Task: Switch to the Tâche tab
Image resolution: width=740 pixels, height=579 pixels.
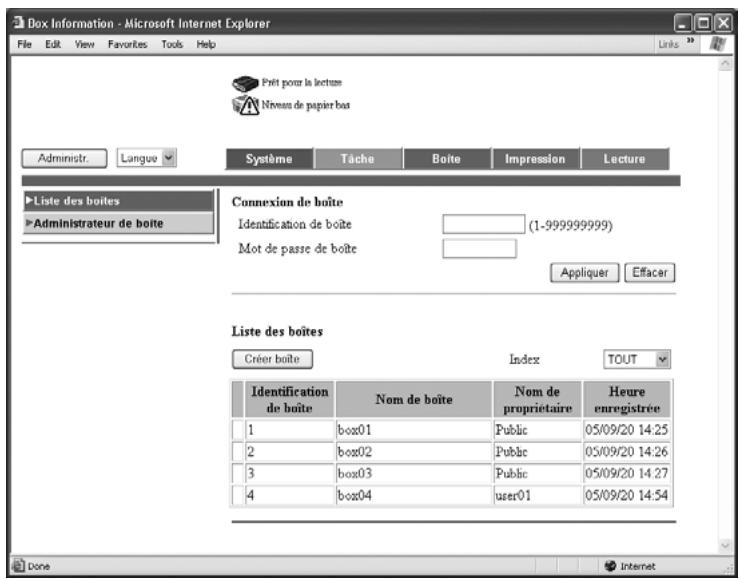Action: pos(358,159)
